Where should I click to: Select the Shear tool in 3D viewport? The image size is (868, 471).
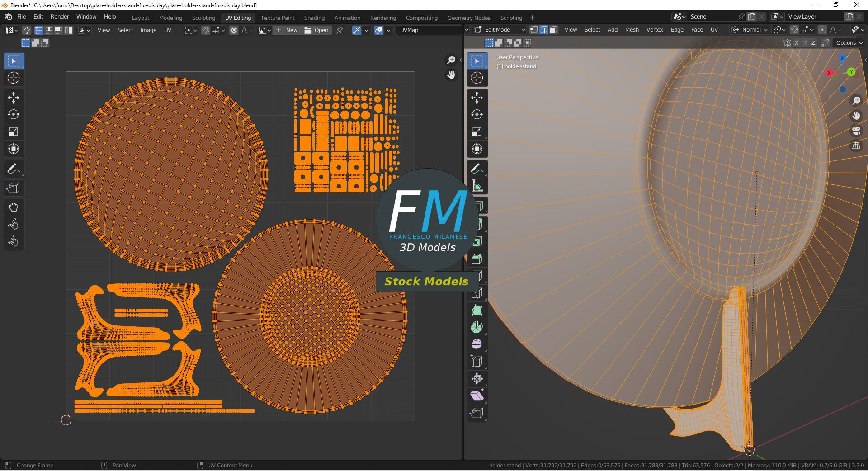coord(477,396)
